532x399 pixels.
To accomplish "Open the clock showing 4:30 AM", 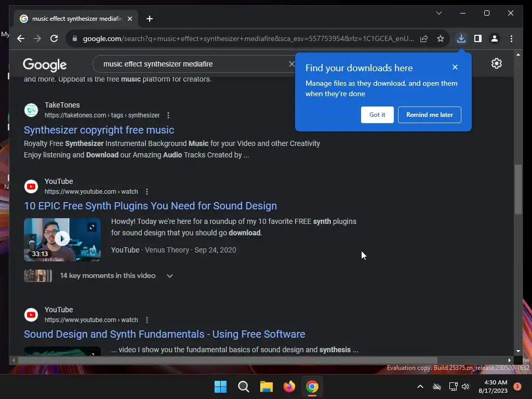I will [x=493, y=387].
